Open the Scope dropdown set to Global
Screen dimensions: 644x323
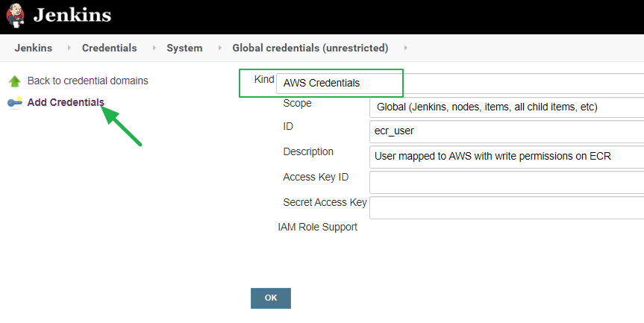coord(507,107)
